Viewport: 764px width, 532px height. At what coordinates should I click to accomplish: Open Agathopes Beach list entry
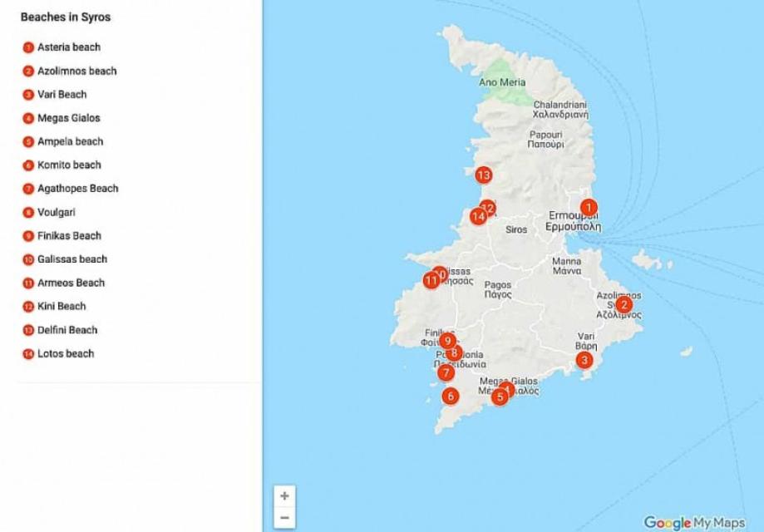coord(77,189)
